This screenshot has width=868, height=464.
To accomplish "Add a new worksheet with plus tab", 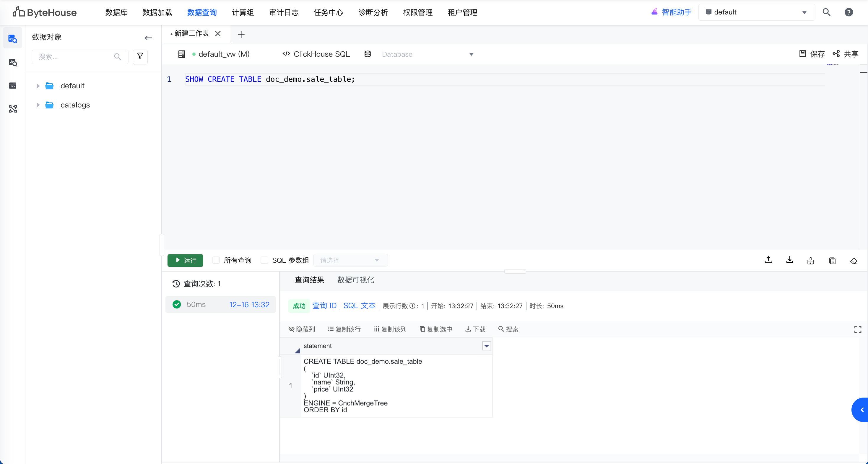I will (x=241, y=34).
